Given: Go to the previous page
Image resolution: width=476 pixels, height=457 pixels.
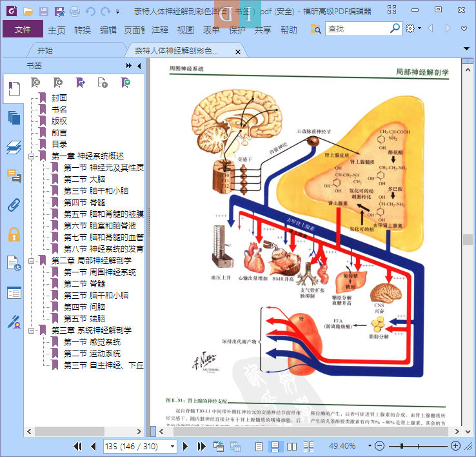Looking at the screenshot, I should 94,446.
